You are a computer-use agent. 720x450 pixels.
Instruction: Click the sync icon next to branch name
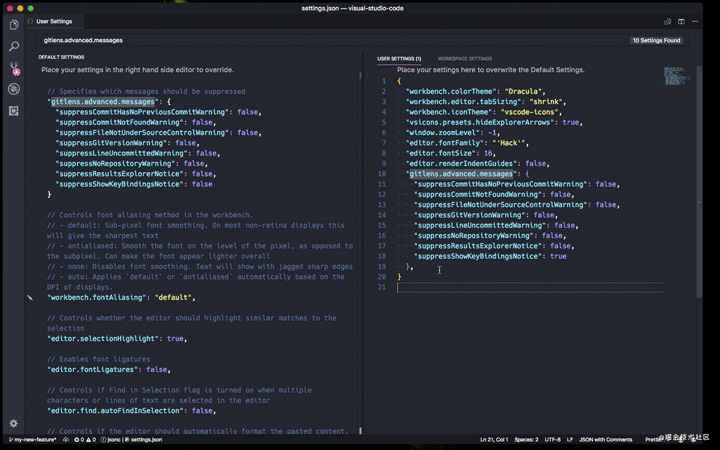pos(66,439)
